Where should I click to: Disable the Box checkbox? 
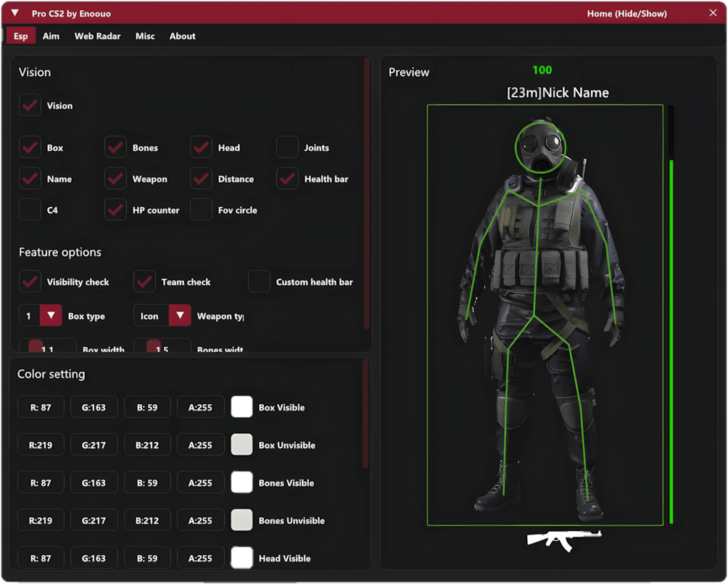click(30, 148)
